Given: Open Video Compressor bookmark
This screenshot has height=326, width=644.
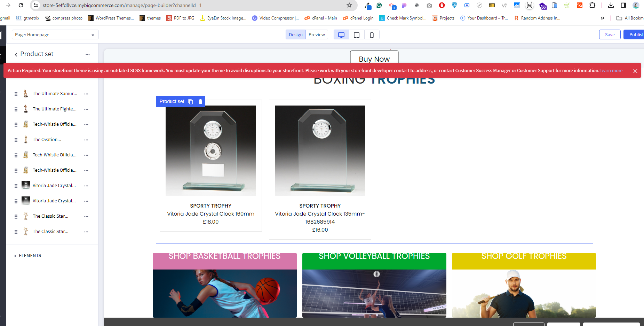Looking at the screenshot, I should pyautogui.click(x=275, y=18).
